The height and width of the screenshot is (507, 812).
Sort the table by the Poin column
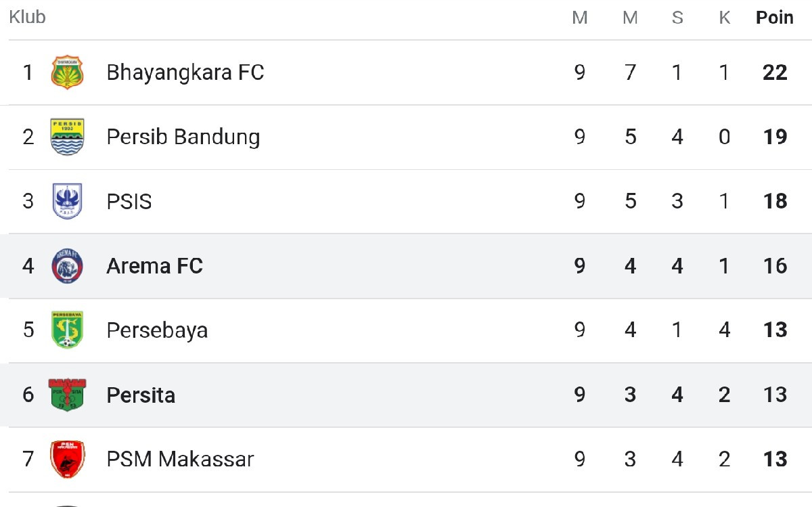[x=773, y=18]
